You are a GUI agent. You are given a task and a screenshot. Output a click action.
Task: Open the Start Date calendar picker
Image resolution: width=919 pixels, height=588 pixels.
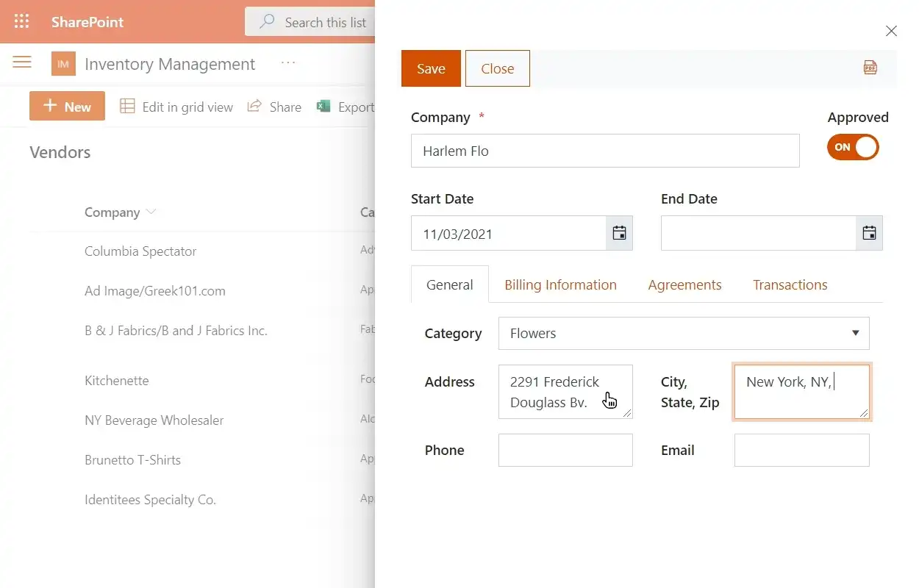(619, 233)
